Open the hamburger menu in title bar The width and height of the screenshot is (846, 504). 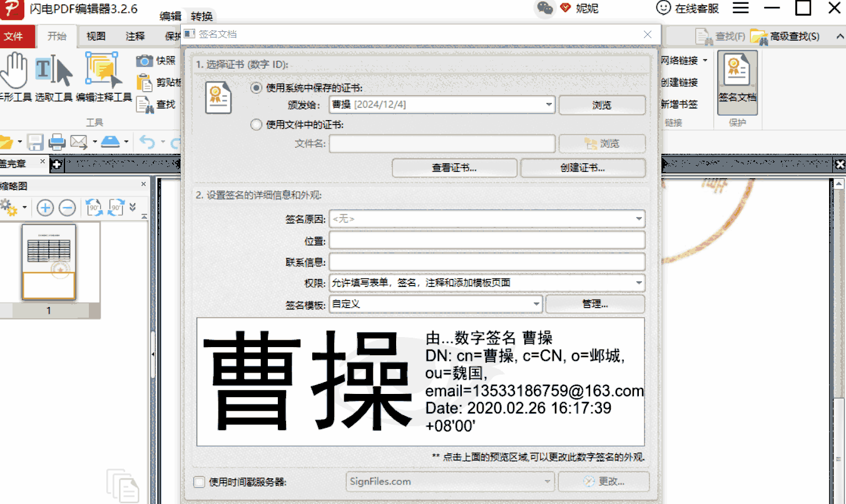[x=741, y=8]
